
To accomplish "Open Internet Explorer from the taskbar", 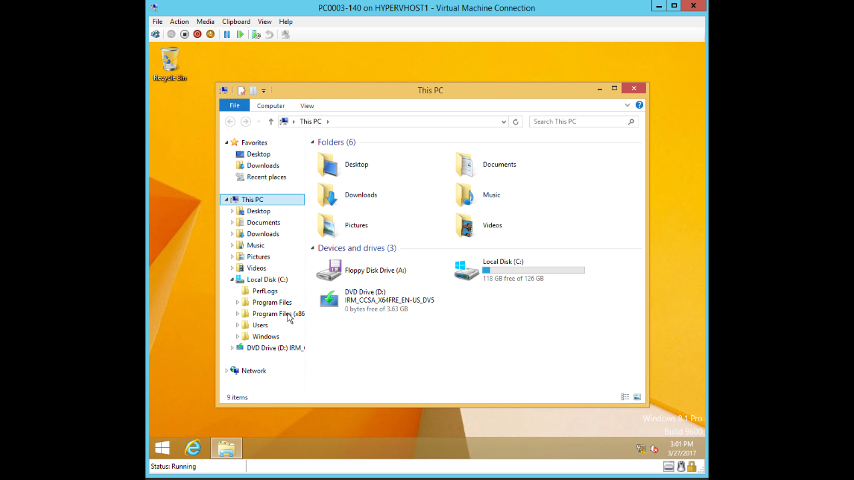I will (x=192, y=448).
